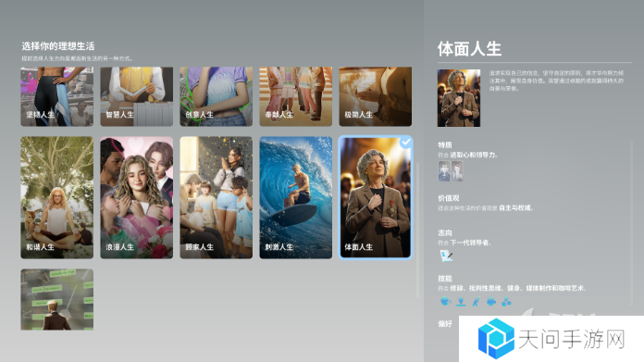Click the card grid vertical scrollbar
The height and width of the screenshot is (362, 644).
[x=418, y=231]
